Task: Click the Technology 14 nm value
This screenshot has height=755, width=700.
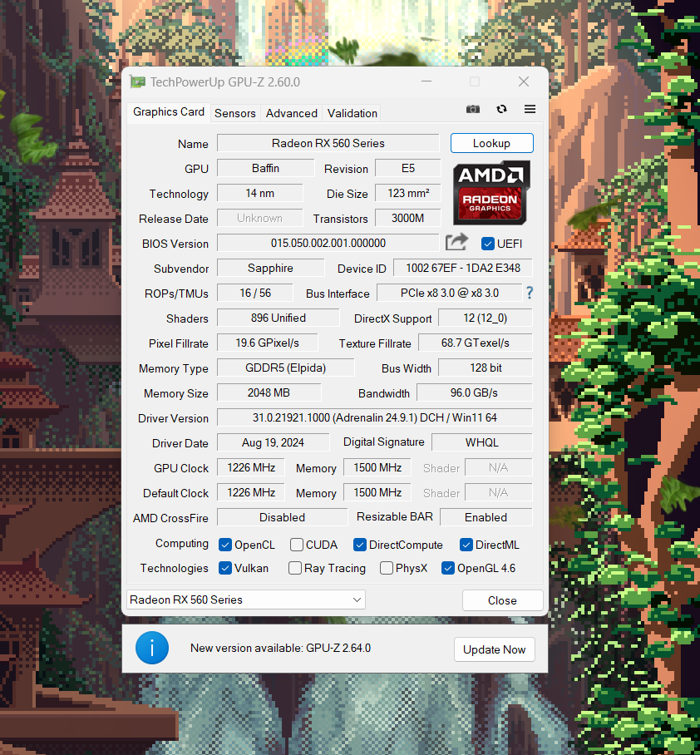Action: click(260, 193)
